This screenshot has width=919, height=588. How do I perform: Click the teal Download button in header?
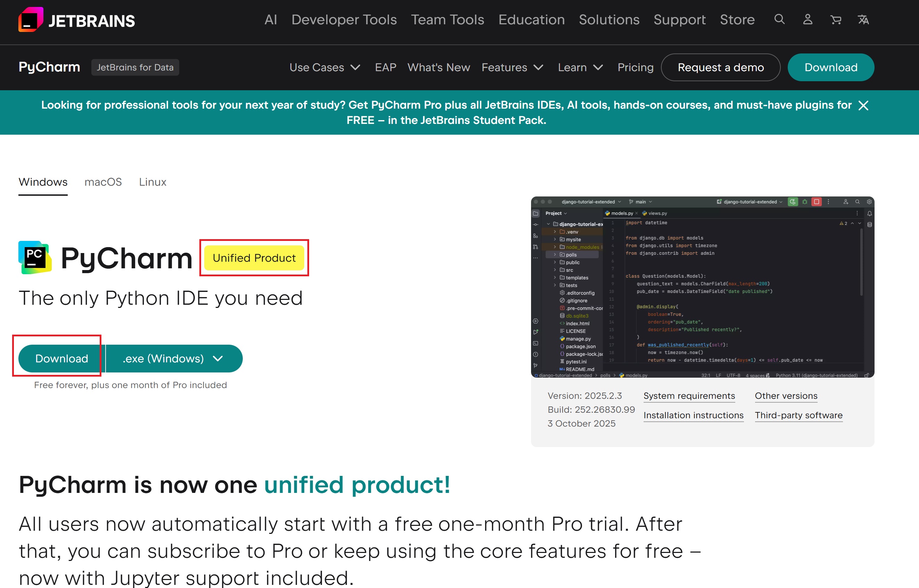[x=830, y=68]
